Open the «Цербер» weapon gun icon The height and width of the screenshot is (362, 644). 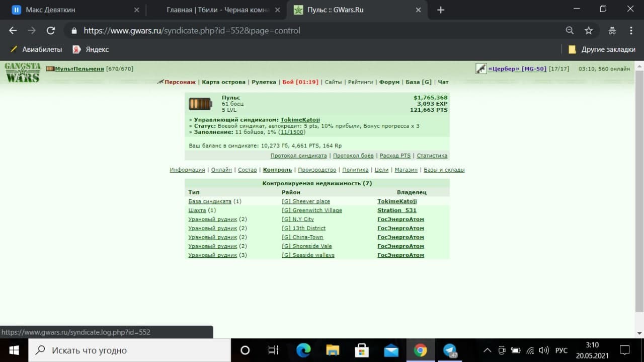[x=481, y=68]
